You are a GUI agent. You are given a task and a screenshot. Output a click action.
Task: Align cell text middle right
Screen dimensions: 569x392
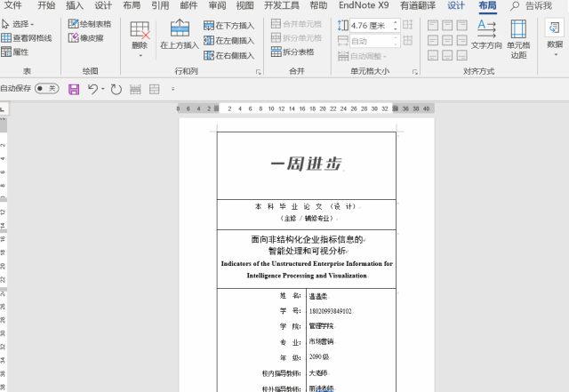[x=461, y=40]
